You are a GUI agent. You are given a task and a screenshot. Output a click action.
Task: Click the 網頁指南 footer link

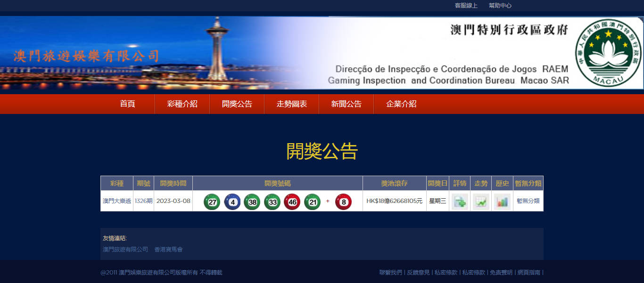pos(528,273)
